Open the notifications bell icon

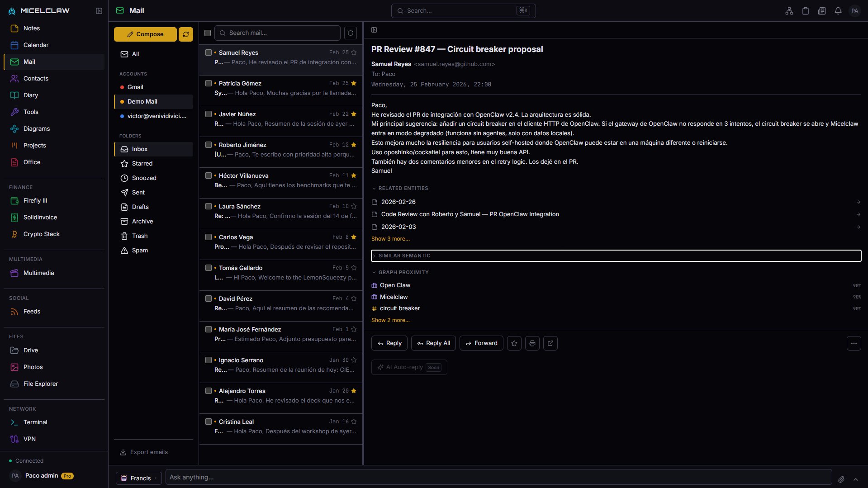pos(838,11)
